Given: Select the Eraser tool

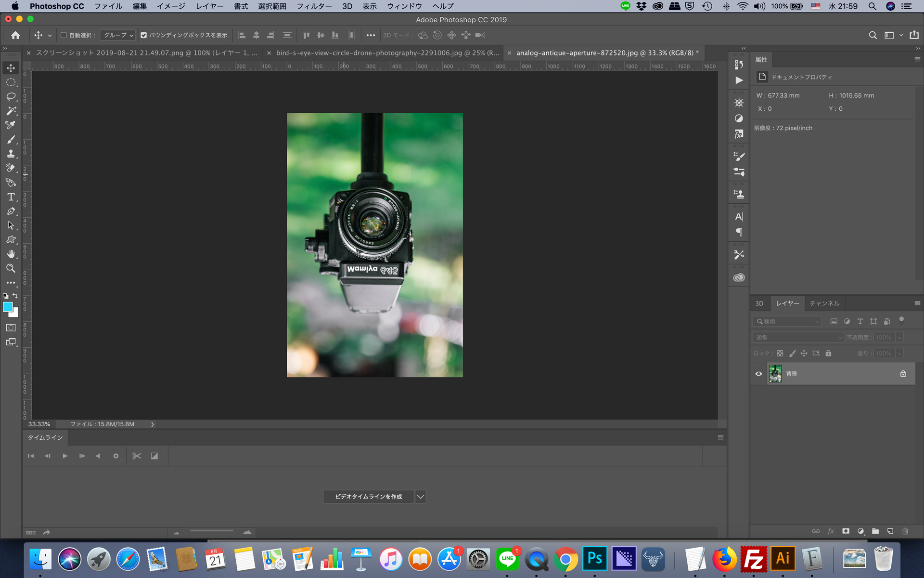Looking at the screenshot, I should (x=11, y=168).
